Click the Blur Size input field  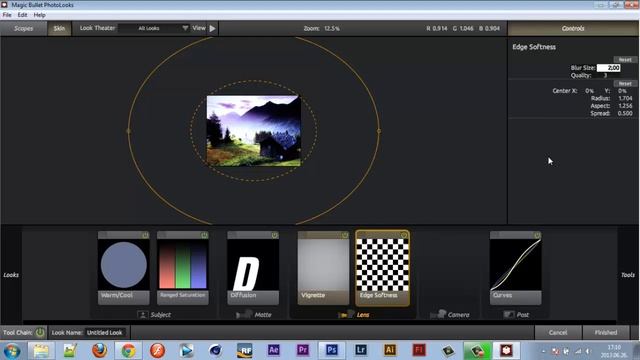tap(609, 68)
